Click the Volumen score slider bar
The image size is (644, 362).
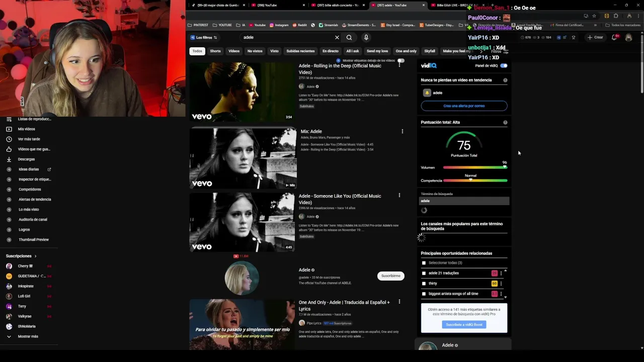pyautogui.click(x=475, y=167)
